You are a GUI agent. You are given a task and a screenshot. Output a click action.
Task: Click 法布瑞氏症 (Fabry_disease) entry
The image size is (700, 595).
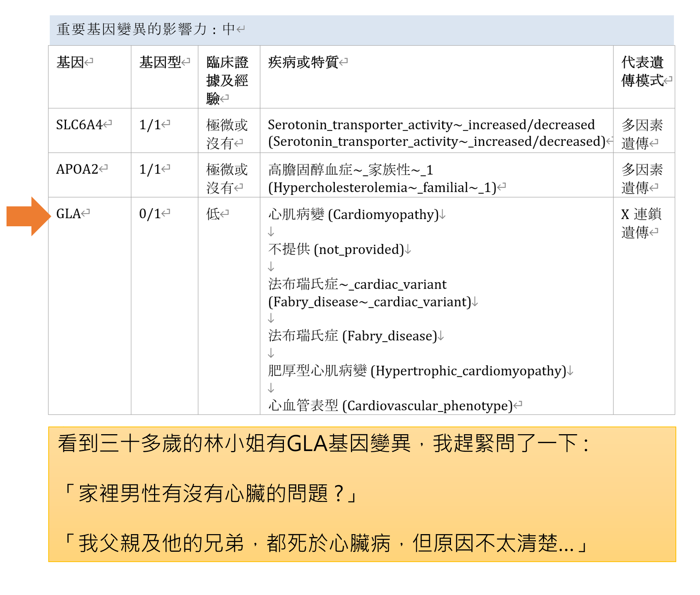[353, 336]
